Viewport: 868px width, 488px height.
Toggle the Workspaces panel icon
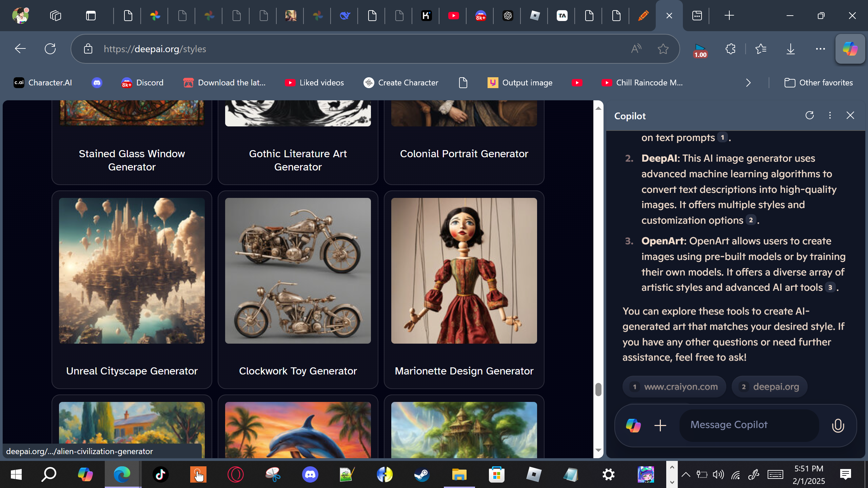(55, 16)
